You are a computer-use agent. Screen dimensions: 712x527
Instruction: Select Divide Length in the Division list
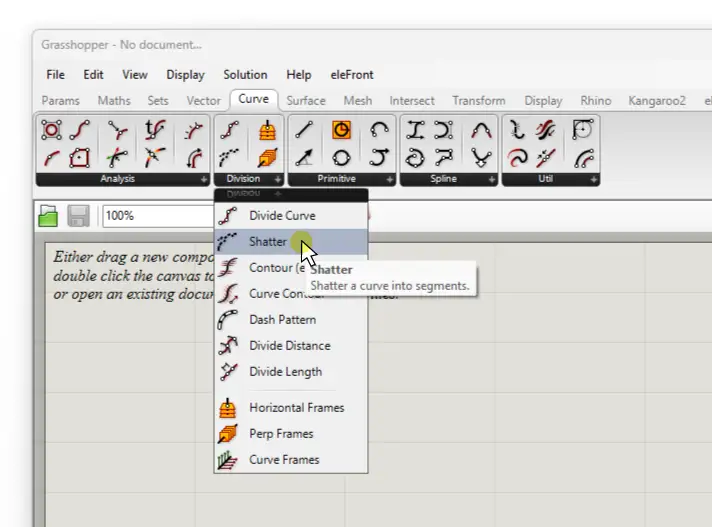pos(291,372)
